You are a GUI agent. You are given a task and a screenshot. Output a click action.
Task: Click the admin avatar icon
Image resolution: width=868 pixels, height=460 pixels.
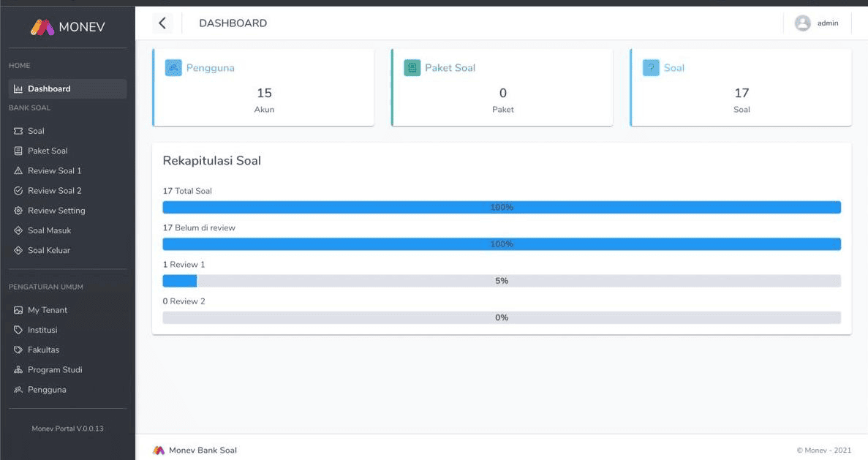pyautogui.click(x=803, y=23)
